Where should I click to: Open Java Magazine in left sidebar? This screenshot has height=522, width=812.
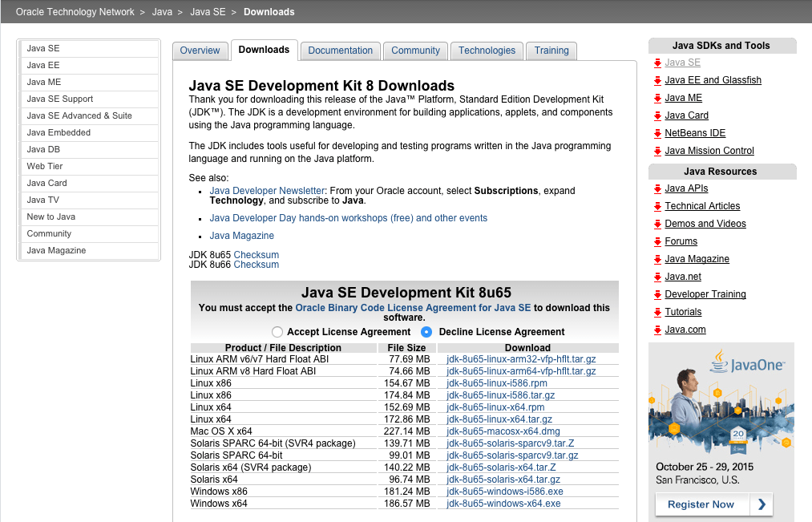pyautogui.click(x=89, y=251)
